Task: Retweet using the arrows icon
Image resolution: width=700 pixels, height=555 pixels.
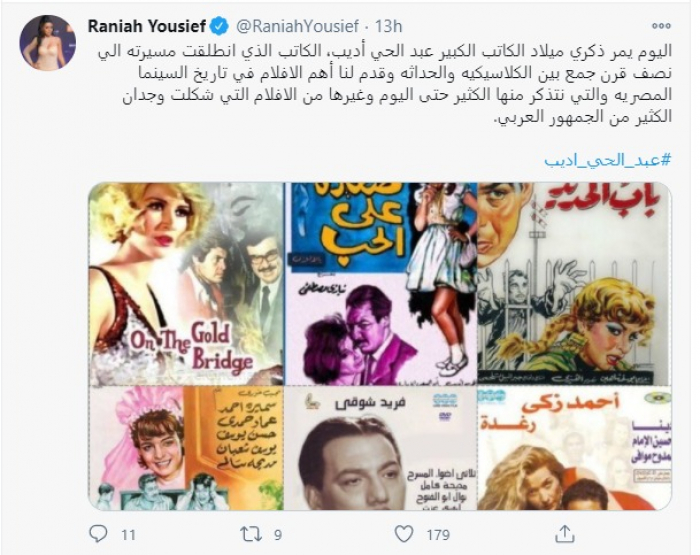Action: click(252, 534)
